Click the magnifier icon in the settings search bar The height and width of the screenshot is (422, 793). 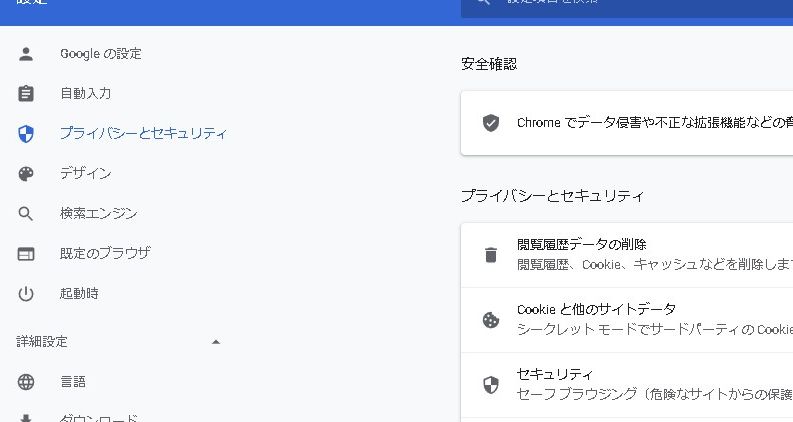pyautogui.click(x=484, y=4)
